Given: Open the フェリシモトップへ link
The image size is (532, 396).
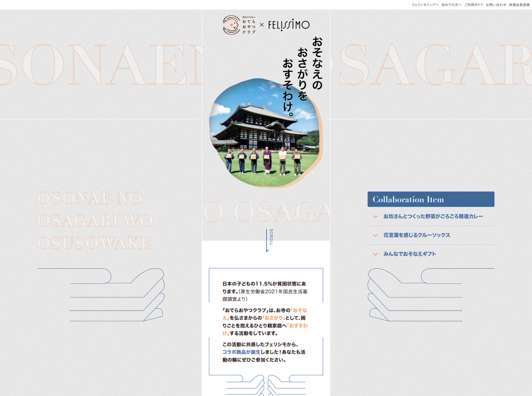Looking at the screenshot, I should [425, 5].
